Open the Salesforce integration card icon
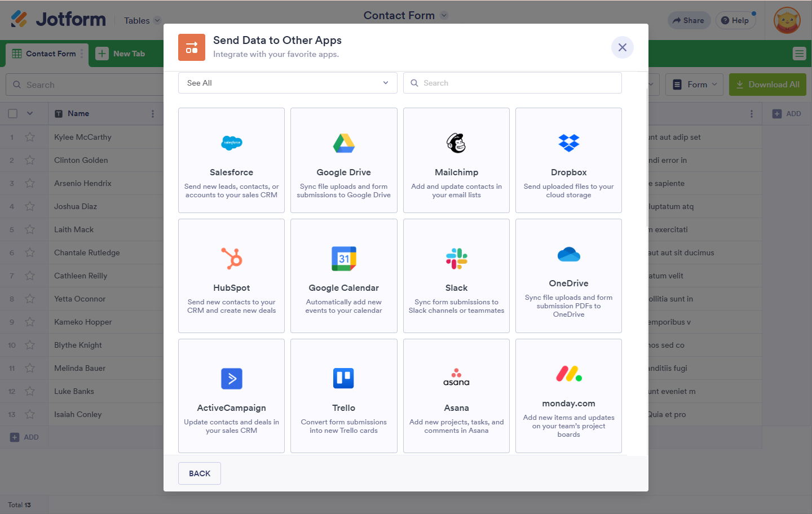 pyautogui.click(x=232, y=143)
